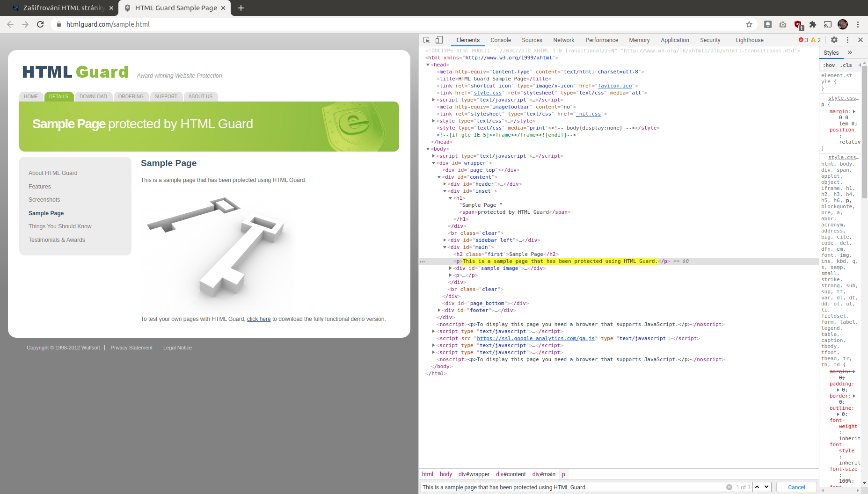This screenshot has height=494, width=868.
Task: Open the Privacy Statement footer link
Action: (x=131, y=348)
